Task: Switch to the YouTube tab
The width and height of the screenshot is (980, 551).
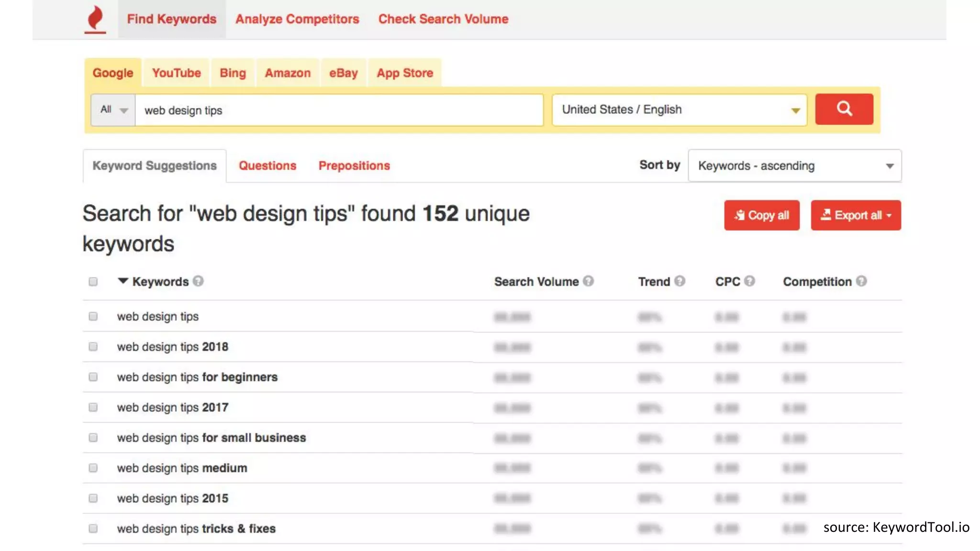Action: pos(176,73)
